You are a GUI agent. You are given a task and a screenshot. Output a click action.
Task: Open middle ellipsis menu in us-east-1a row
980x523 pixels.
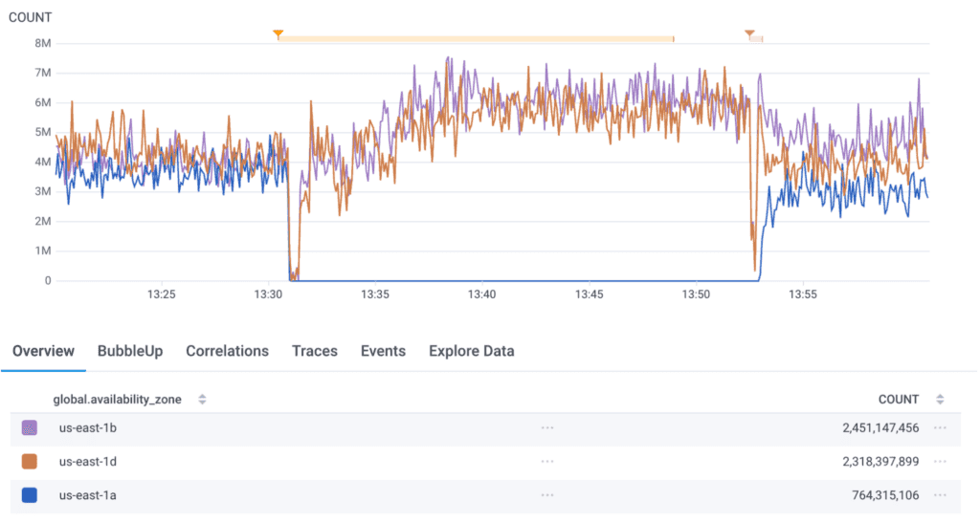tap(546, 495)
